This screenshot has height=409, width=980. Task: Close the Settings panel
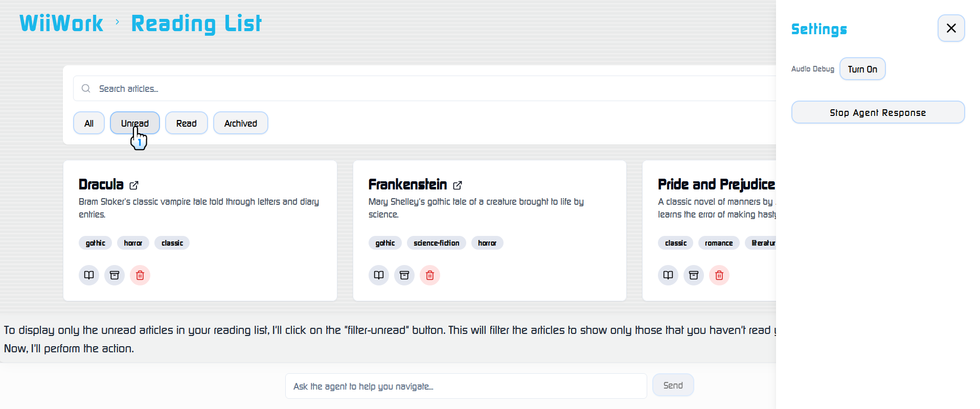[951, 28]
